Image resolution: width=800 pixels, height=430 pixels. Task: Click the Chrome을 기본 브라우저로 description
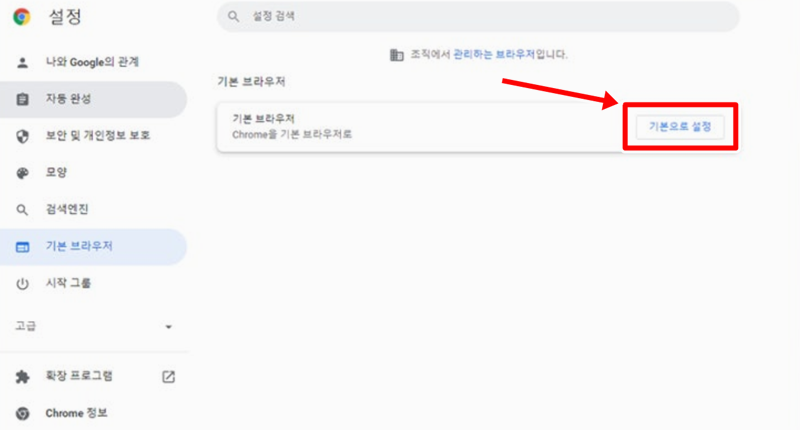(292, 135)
